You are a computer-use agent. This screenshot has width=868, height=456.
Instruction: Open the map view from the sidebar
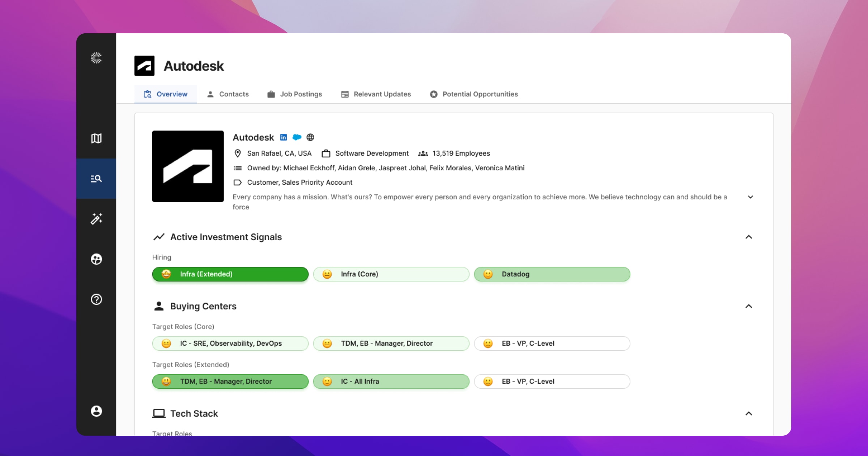point(96,138)
